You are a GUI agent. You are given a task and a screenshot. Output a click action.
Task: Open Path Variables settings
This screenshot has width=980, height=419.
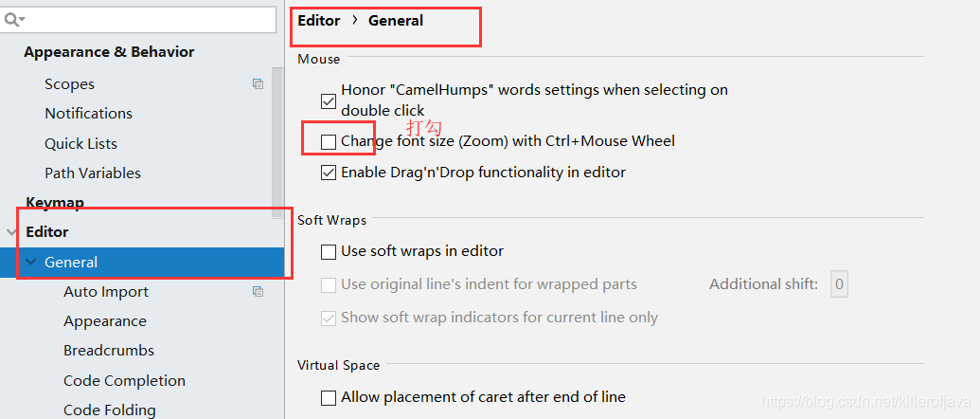pos(93,173)
